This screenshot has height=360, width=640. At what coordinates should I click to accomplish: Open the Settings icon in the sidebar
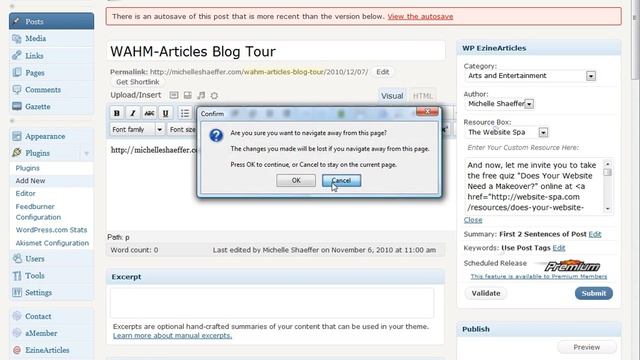(17, 293)
